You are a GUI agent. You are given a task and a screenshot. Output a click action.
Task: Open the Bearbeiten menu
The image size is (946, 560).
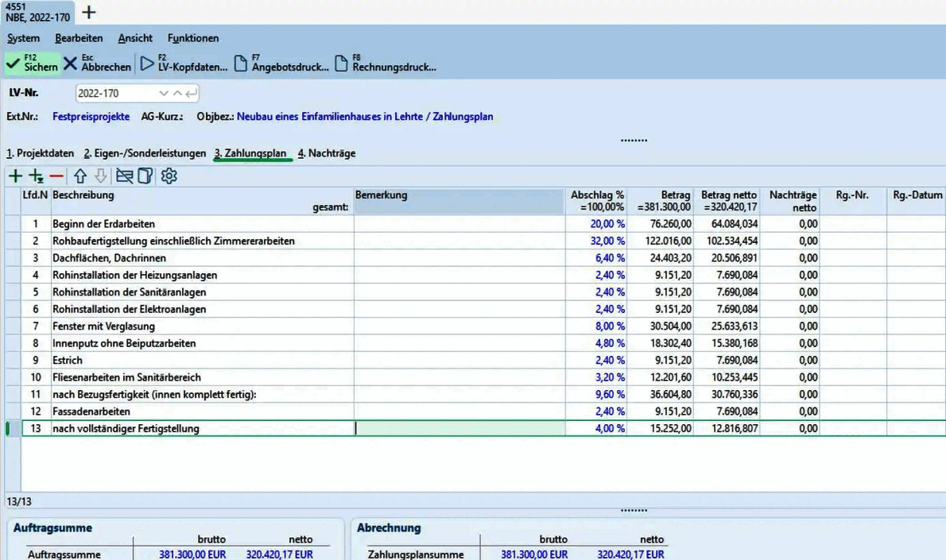[79, 38]
